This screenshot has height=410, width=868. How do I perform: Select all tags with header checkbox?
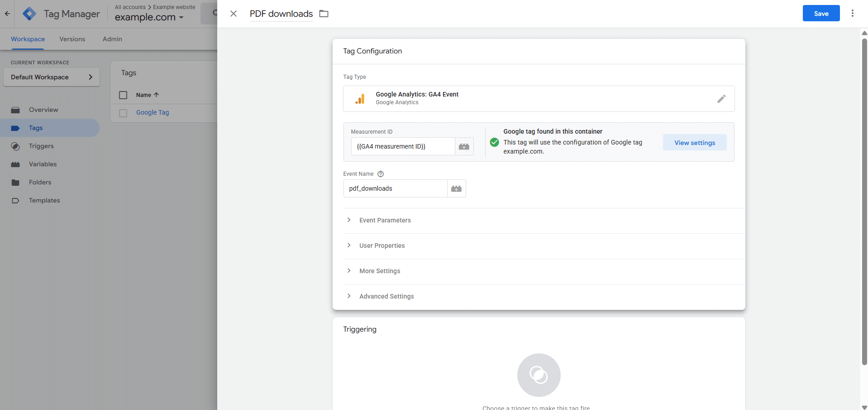click(123, 95)
